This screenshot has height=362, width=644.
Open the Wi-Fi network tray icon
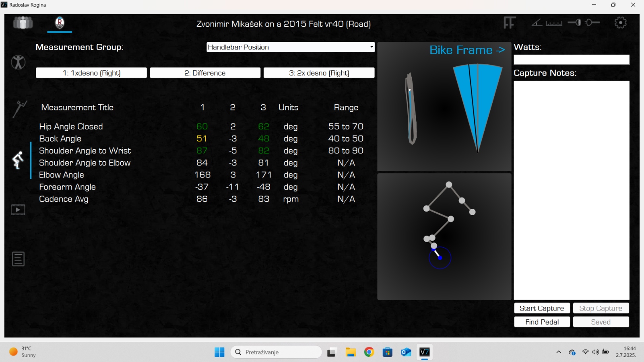(x=585, y=352)
